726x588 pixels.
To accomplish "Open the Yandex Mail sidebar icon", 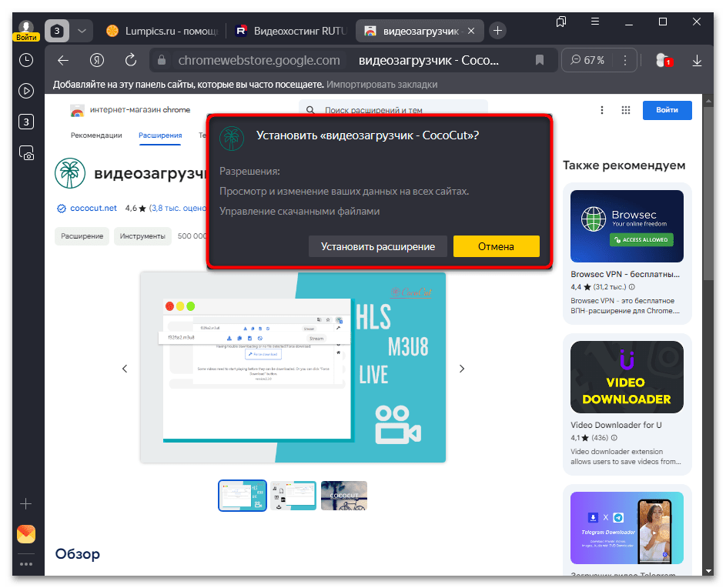I will [26, 534].
